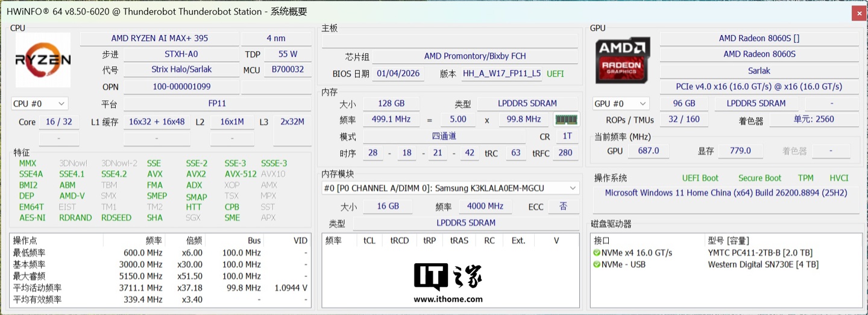This screenshot has width=868, height=315.
Task: Click the memory multiplier 5.00 value
Action: click(x=458, y=119)
